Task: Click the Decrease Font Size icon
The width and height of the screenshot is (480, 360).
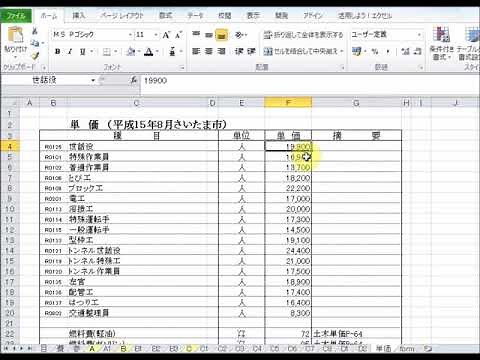Action: tap(178, 35)
